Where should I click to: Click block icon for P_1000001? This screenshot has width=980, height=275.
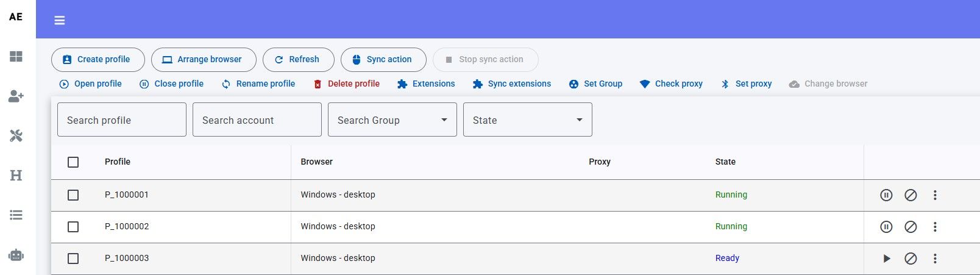[x=911, y=195]
